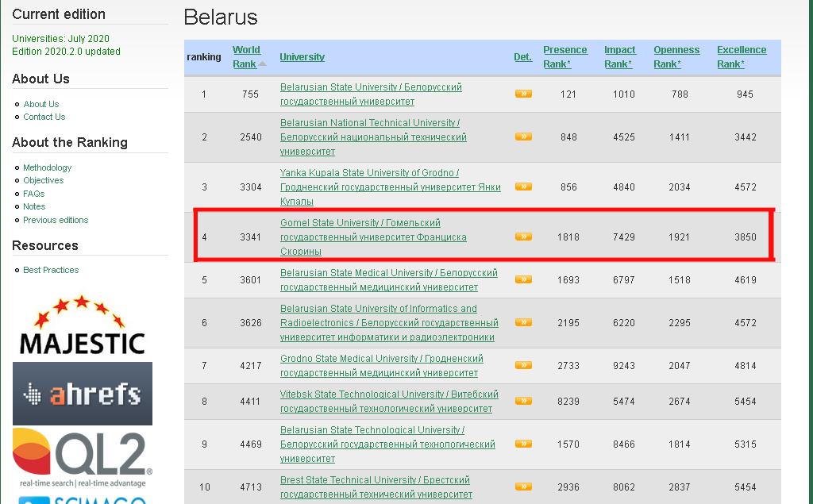Open Brest State Technical University link
This screenshot has height=504, width=813.
(376, 487)
